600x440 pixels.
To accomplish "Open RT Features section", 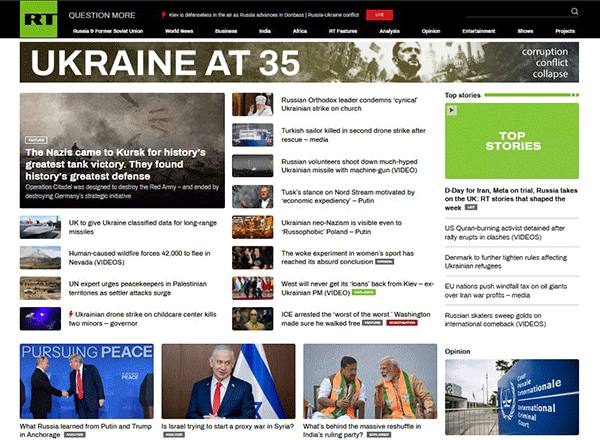I will click(343, 31).
